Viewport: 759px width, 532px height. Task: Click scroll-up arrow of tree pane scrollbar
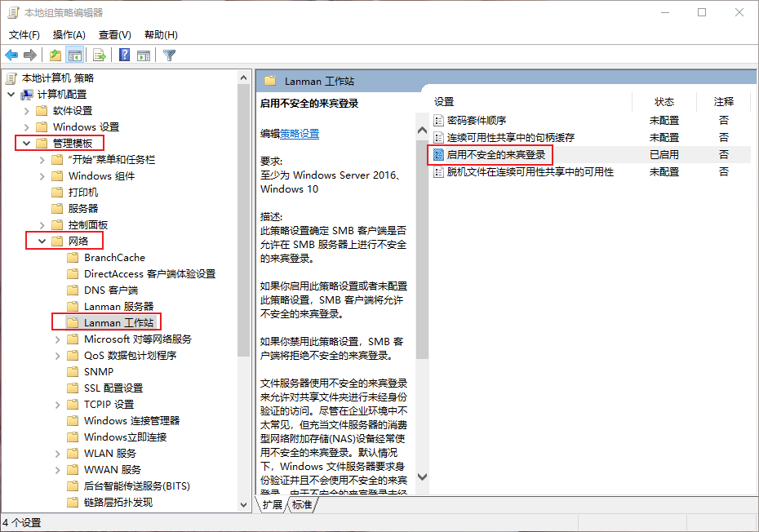coord(243,78)
